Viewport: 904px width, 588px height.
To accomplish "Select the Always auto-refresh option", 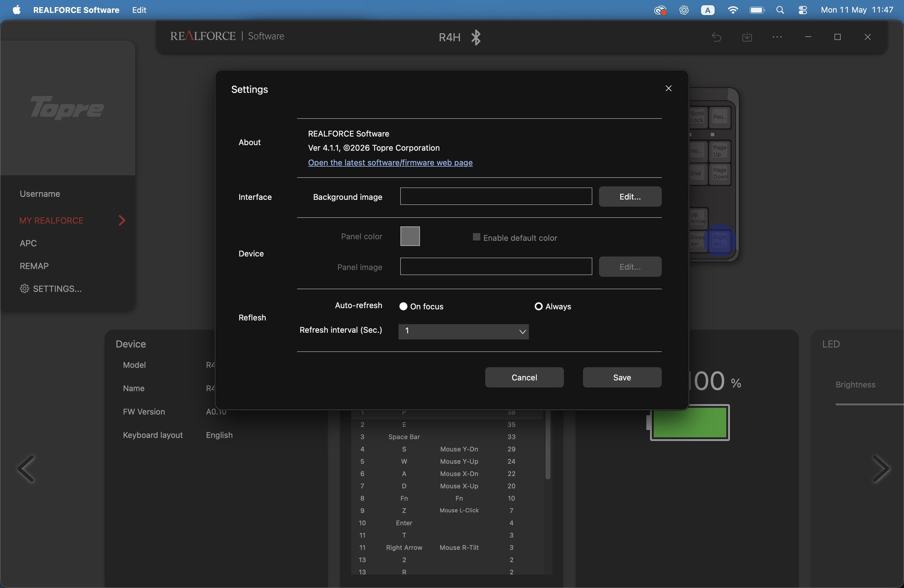I will point(538,306).
